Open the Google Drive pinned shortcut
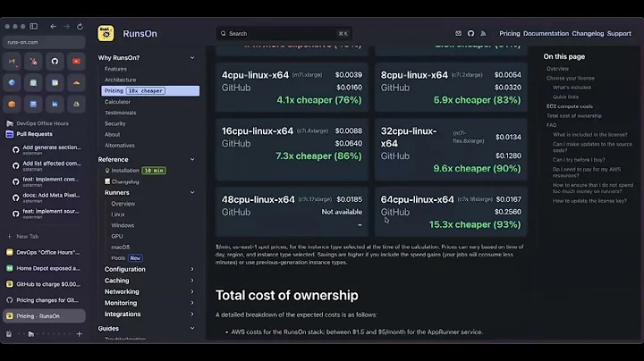 pos(76,105)
